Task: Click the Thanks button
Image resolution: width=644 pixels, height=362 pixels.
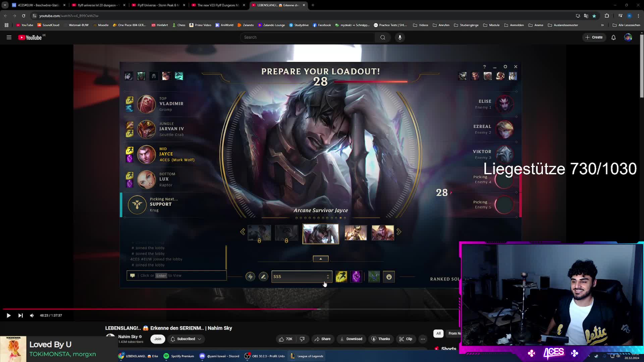Action: click(x=381, y=339)
